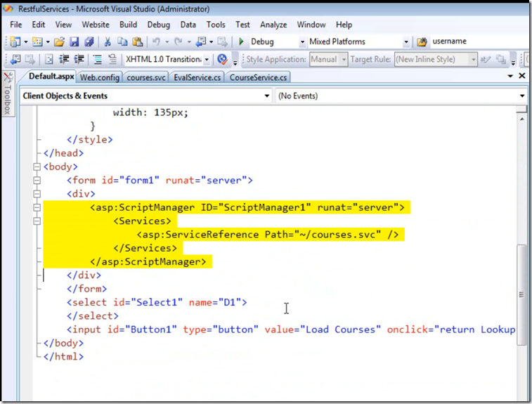Open the Help menu

344,25
